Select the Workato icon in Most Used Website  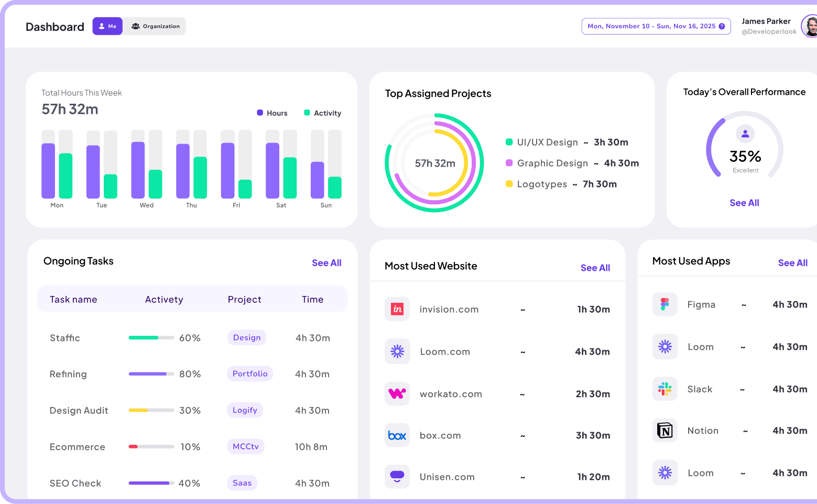coord(397,393)
